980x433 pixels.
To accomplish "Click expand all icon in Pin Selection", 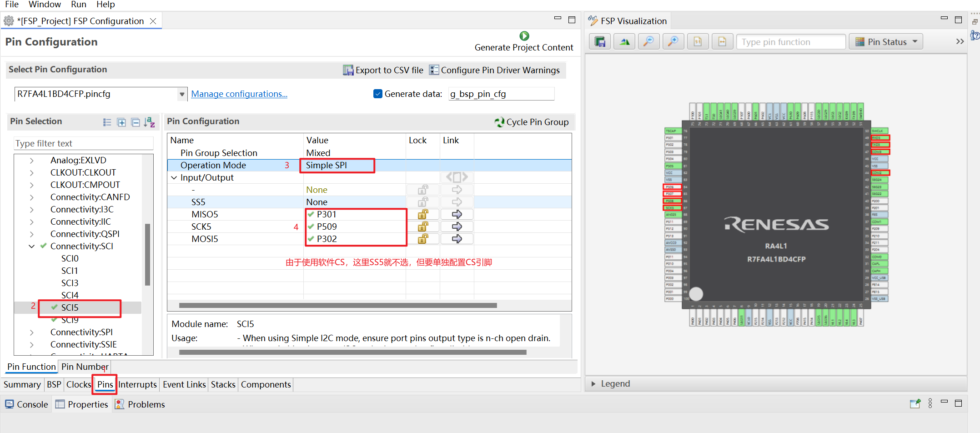I will [121, 122].
